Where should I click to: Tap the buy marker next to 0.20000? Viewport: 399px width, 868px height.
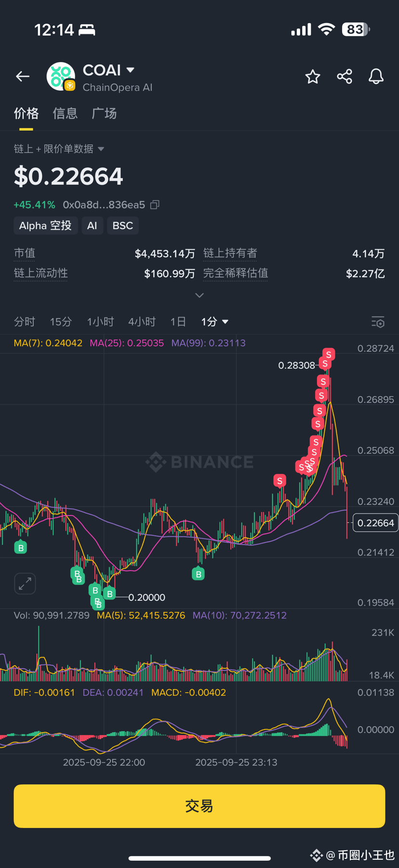coord(110,594)
